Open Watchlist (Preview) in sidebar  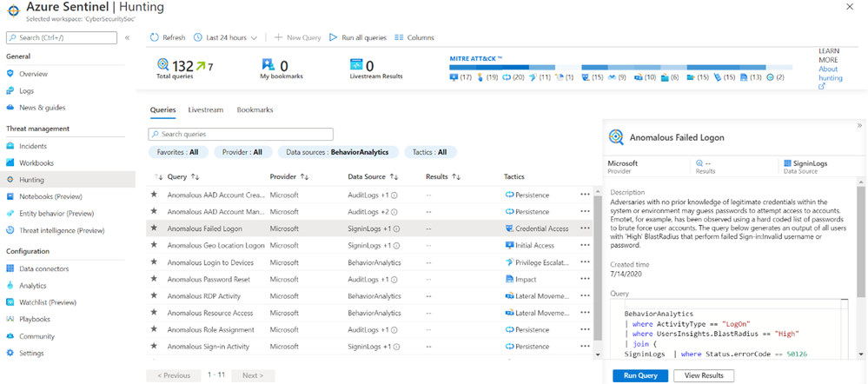tap(48, 302)
